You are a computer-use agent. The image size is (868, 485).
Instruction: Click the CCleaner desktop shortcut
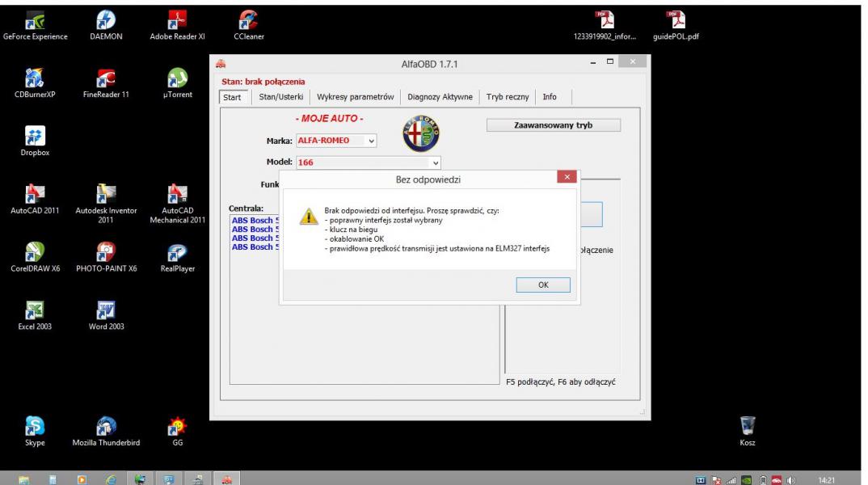click(249, 26)
